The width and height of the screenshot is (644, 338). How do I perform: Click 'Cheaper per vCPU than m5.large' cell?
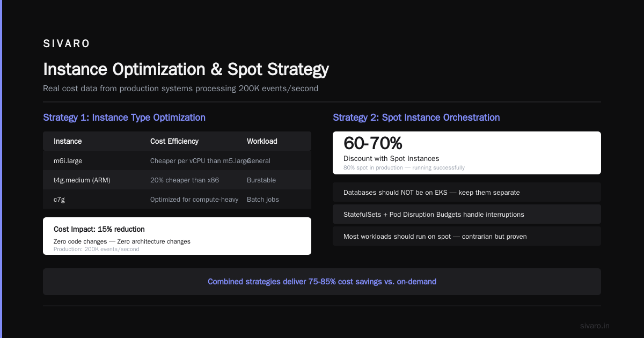point(200,160)
